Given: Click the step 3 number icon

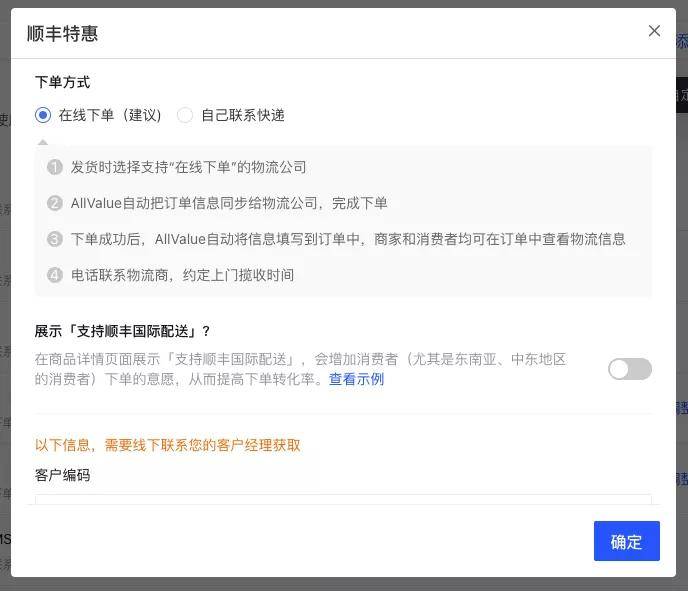Looking at the screenshot, I should tap(55, 239).
